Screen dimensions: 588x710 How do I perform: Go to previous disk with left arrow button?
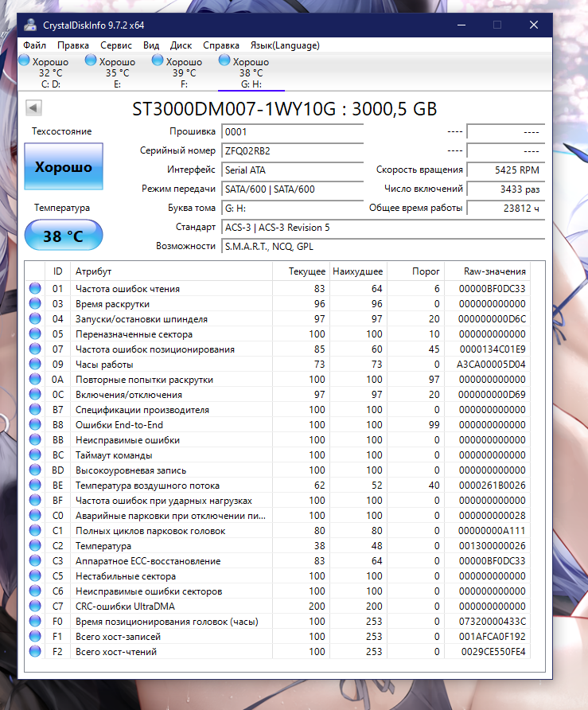[x=34, y=107]
